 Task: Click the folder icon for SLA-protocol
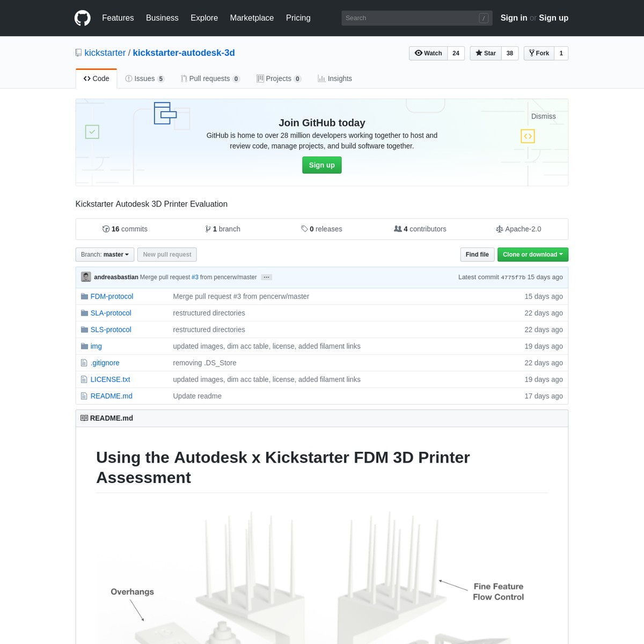click(84, 313)
